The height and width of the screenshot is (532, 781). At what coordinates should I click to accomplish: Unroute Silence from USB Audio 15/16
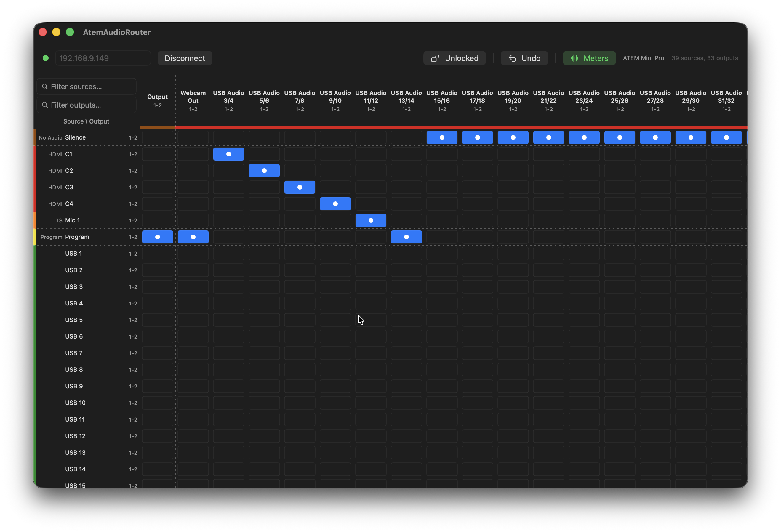(441, 137)
